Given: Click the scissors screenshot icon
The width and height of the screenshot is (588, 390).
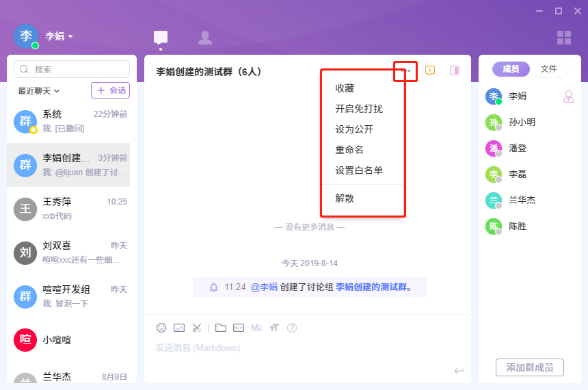Looking at the screenshot, I should pyautogui.click(x=197, y=328).
